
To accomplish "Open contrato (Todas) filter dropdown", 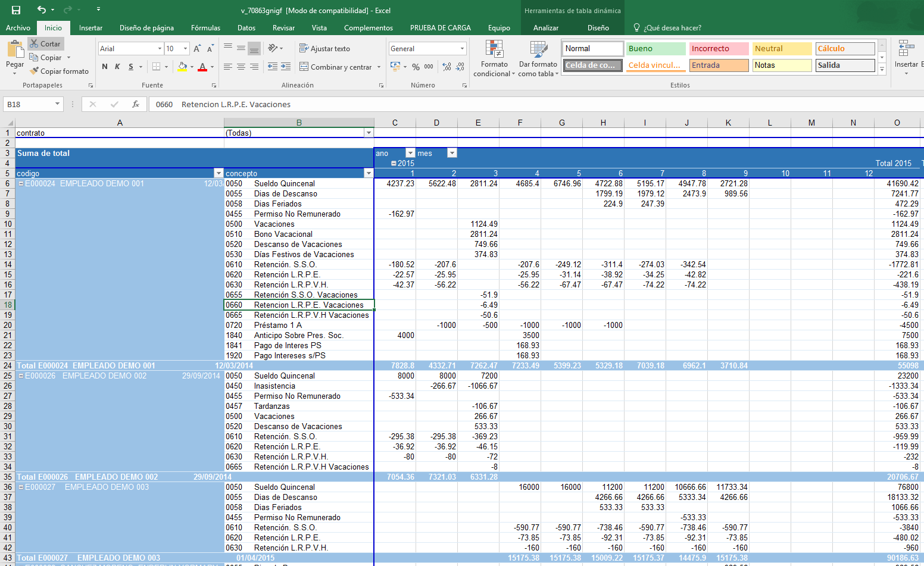I will pyautogui.click(x=369, y=133).
